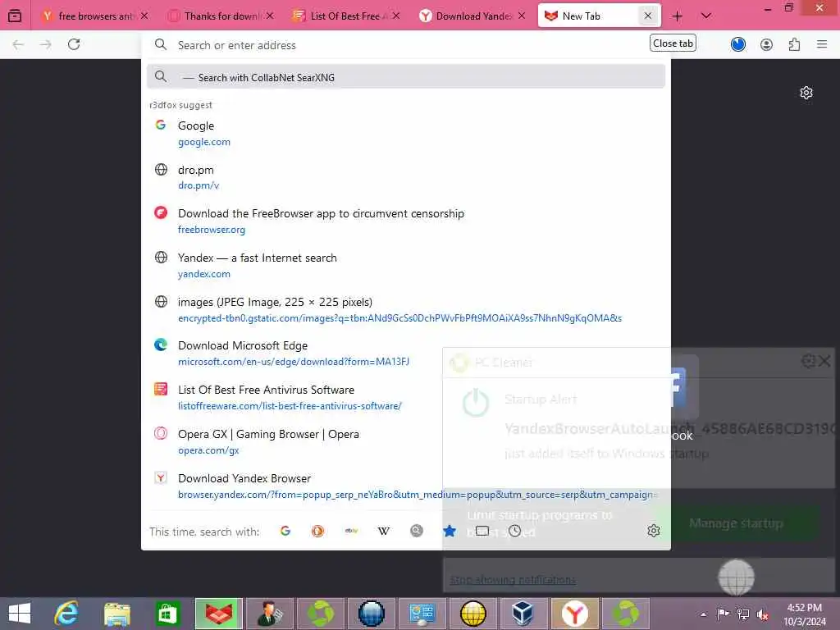
Task: Open a new tab with plus button
Action: pyautogui.click(x=677, y=16)
